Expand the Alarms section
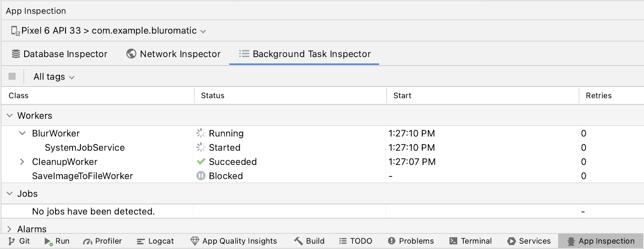 pos(10,229)
